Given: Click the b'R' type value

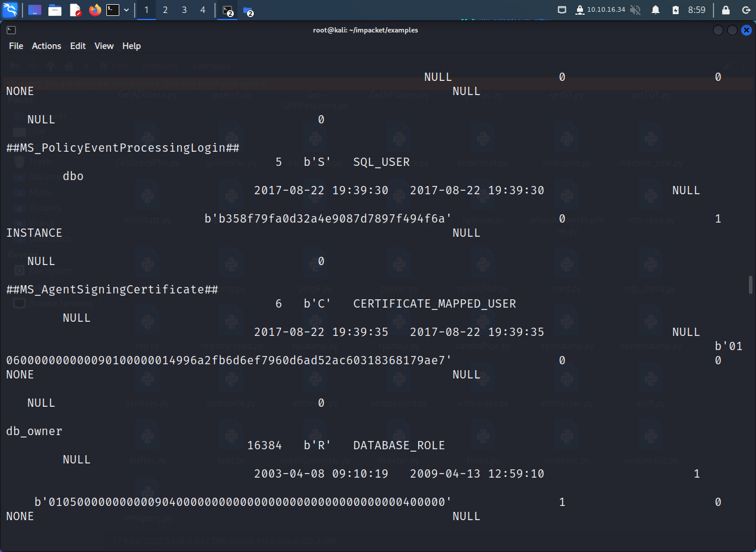Looking at the screenshot, I should (318, 445).
